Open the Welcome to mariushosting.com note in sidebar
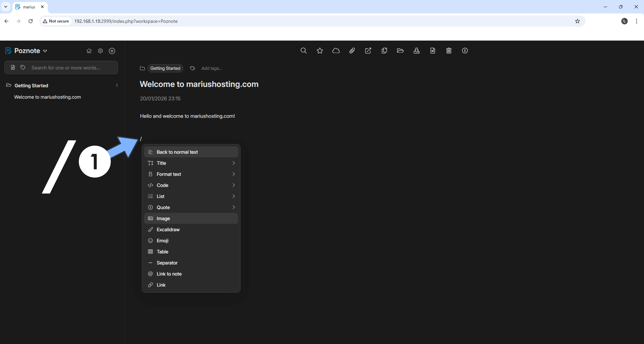The height and width of the screenshot is (344, 644). pyautogui.click(x=47, y=97)
